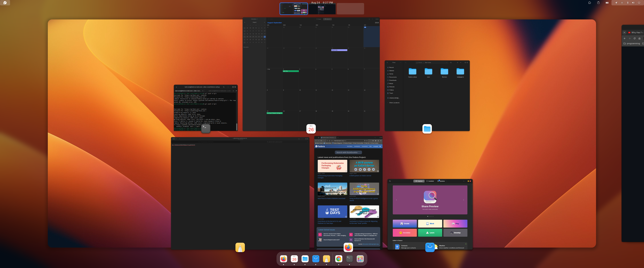This screenshot has height=268, width=644.
Task: Open the Work category in Software
Action: (430, 224)
